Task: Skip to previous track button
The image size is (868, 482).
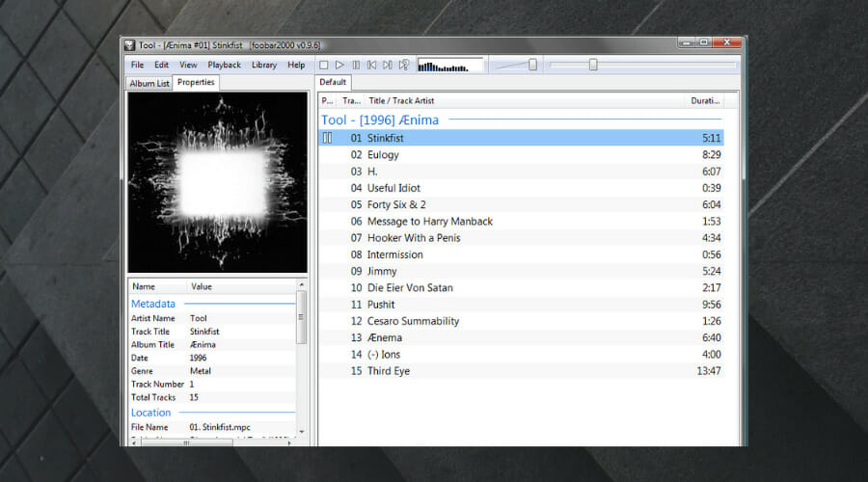Action: coord(372,66)
